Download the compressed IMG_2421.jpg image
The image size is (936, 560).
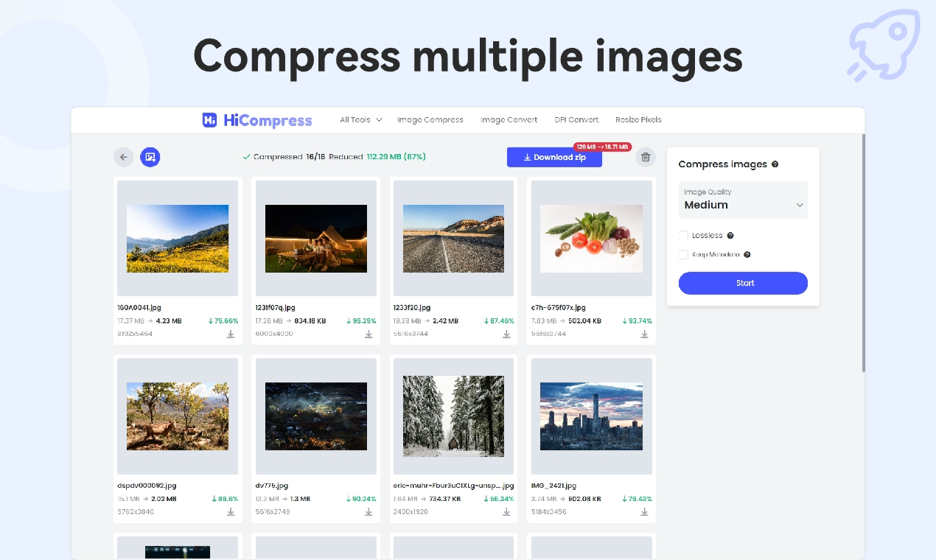coord(643,511)
